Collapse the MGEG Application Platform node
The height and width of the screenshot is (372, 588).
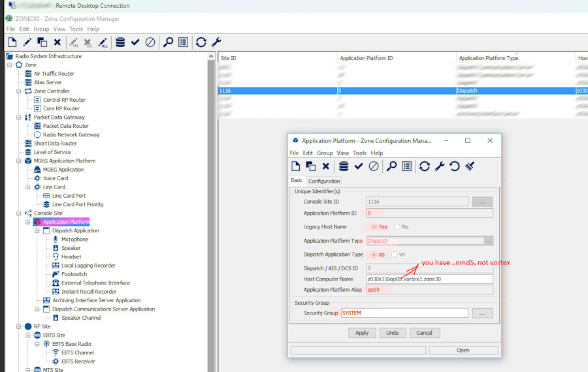pos(19,161)
